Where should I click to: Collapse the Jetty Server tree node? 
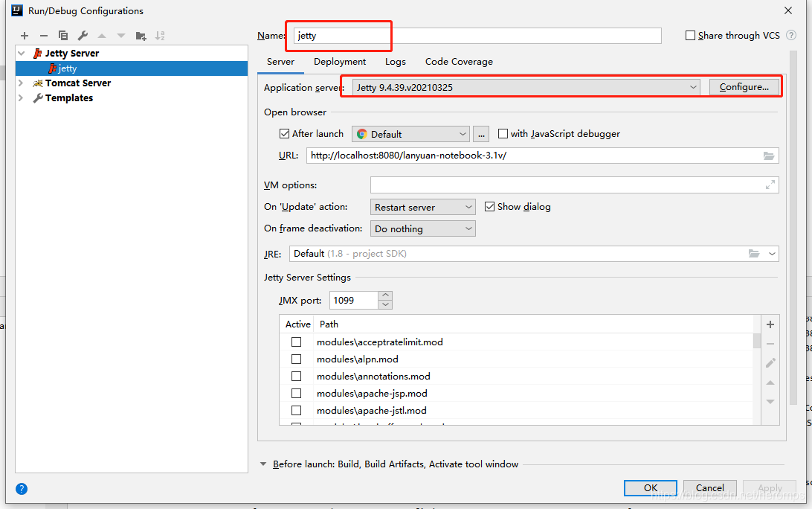(x=22, y=54)
